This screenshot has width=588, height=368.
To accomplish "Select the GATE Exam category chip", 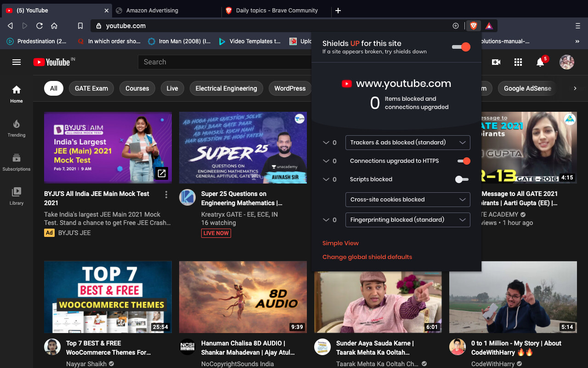I will [x=91, y=88].
